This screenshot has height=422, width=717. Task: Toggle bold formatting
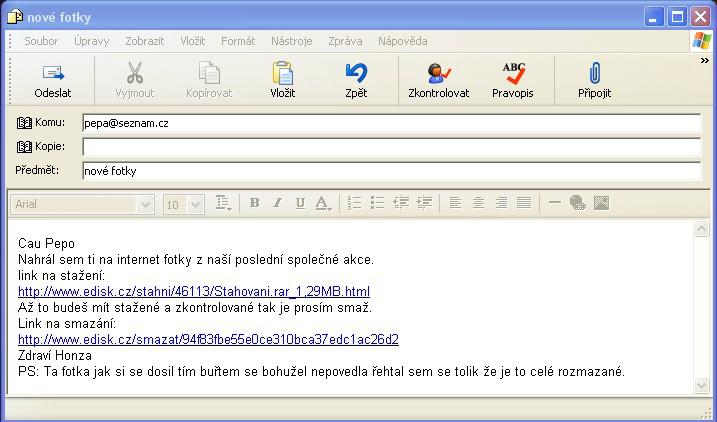[x=254, y=203]
